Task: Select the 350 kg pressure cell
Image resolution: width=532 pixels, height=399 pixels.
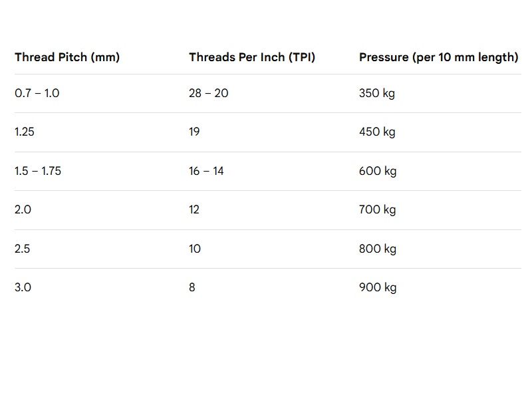Action: pyautogui.click(x=377, y=93)
